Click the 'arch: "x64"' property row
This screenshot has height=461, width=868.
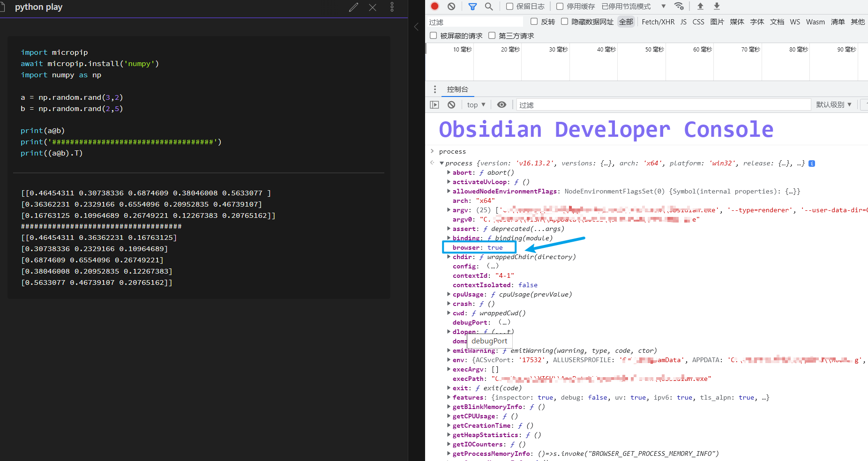click(x=473, y=201)
